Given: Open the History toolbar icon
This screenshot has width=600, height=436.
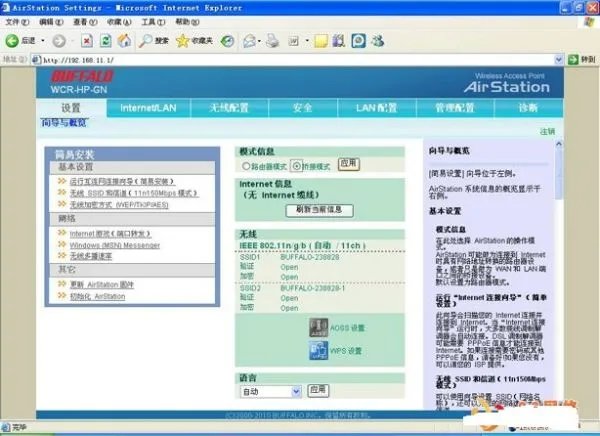Looking at the screenshot, I should pyautogui.click(x=228, y=41).
